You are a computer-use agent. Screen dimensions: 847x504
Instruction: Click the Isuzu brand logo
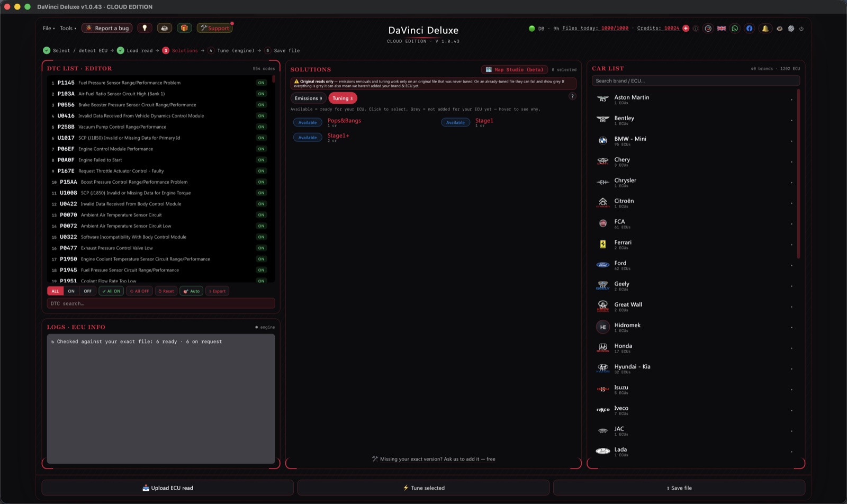[602, 389]
